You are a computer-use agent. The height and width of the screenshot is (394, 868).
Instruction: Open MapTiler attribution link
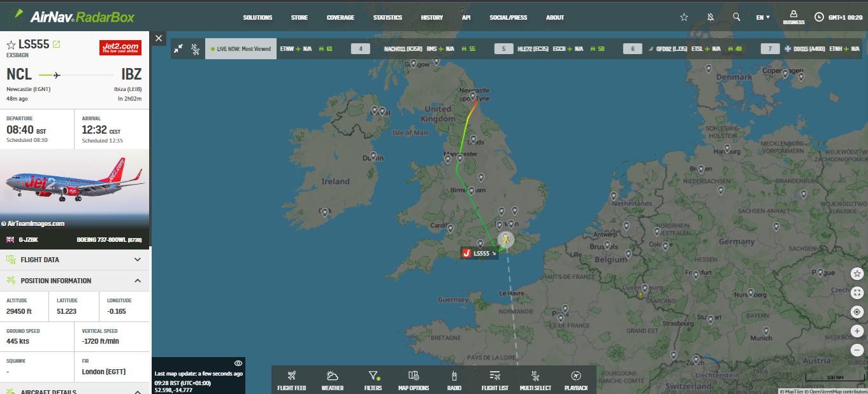click(793, 391)
